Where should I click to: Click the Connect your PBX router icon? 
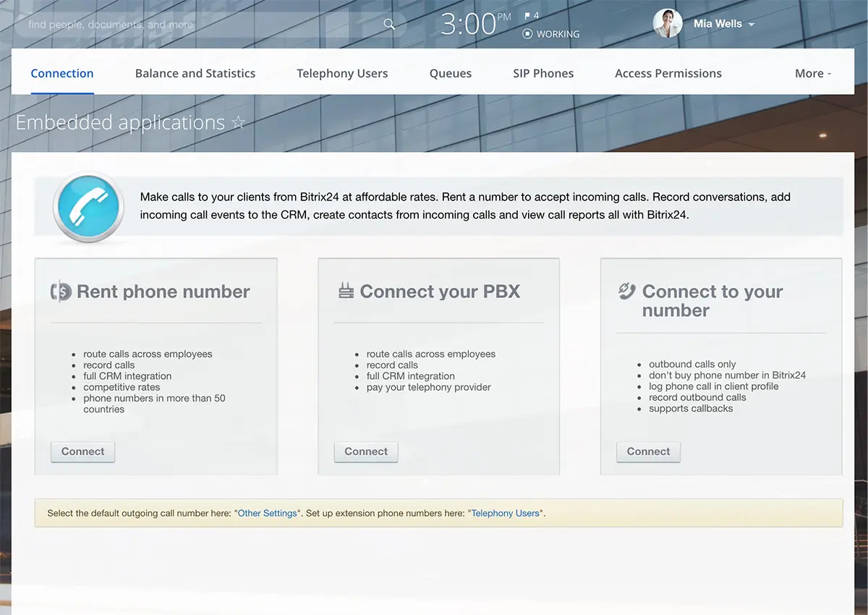346,292
